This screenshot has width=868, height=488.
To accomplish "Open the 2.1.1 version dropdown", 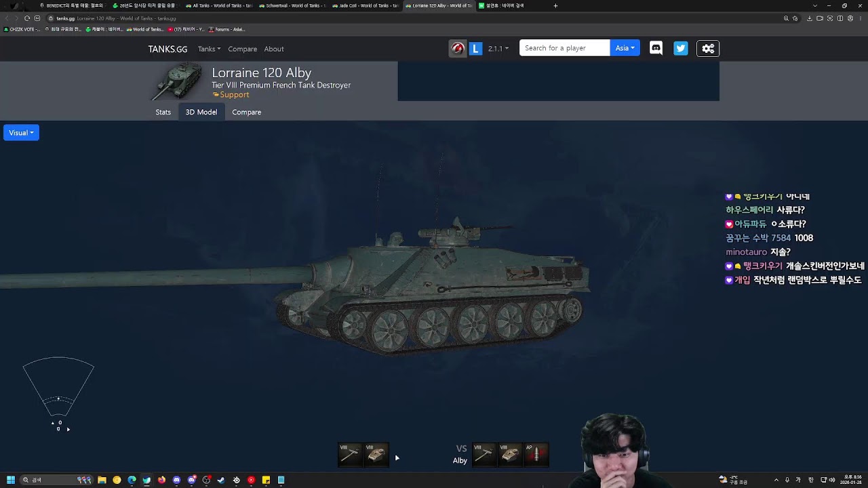I will point(498,49).
